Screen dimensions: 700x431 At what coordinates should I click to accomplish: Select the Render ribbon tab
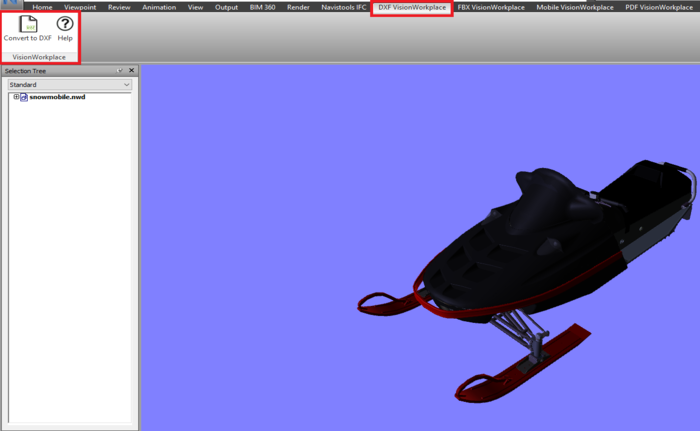(x=298, y=7)
